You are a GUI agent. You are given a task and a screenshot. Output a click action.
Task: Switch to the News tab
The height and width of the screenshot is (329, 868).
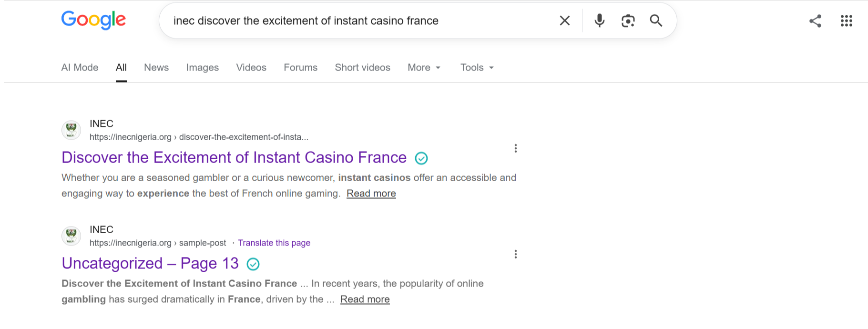tap(156, 67)
